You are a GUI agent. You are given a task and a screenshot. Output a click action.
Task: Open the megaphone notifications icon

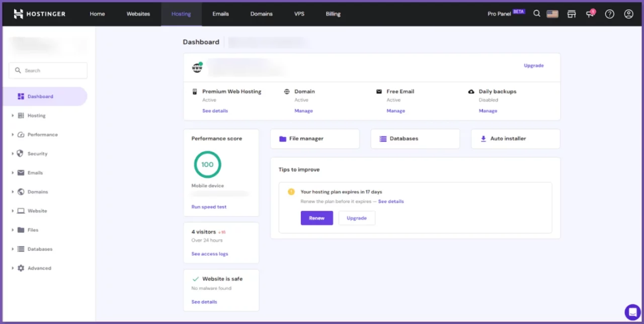(590, 14)
